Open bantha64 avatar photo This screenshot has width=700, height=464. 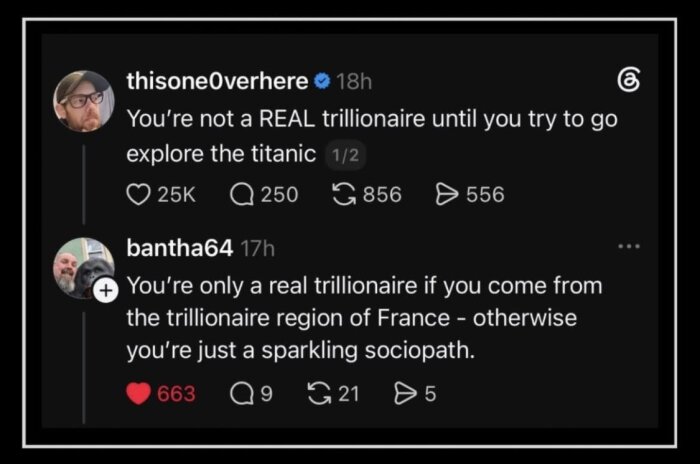click(x=83, y=267)
